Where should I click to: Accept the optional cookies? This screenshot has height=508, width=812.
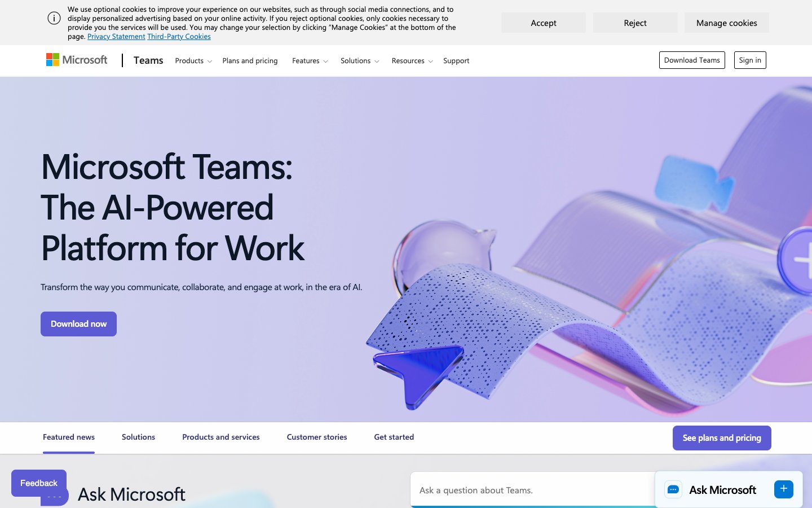543,23
